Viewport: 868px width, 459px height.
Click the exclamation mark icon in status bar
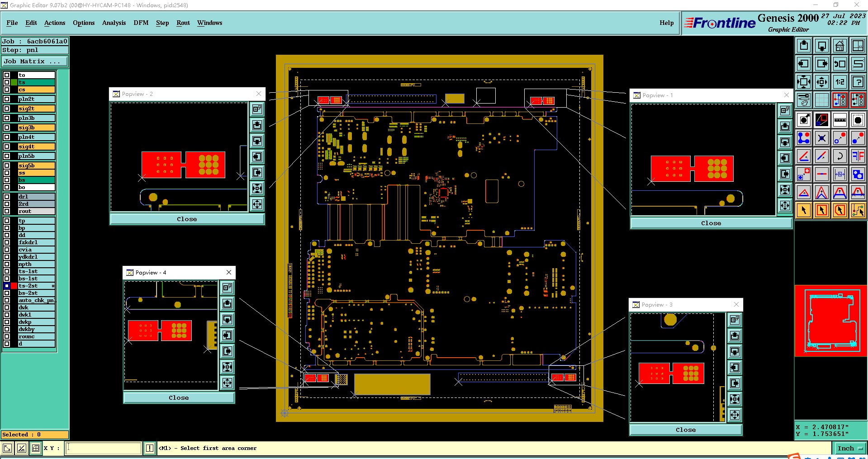[150, 448]
